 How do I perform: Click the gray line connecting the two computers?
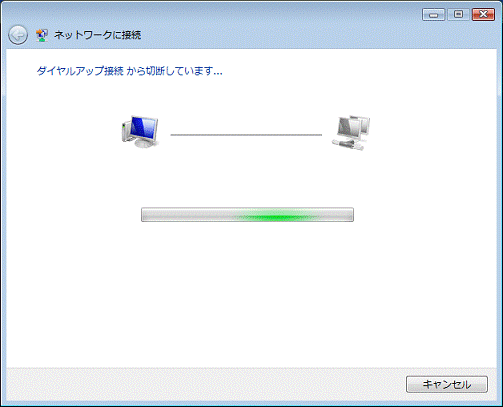[246, 135]
